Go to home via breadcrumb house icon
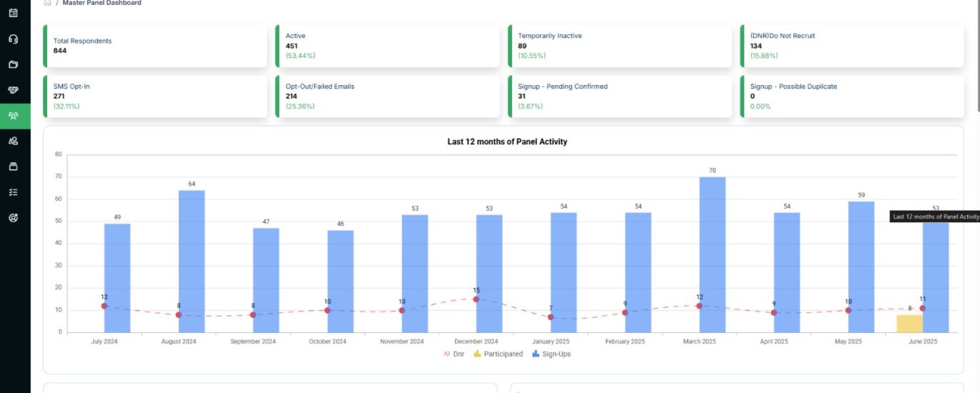The height and width of the screenshot is (393, 980). click(47, 3)
